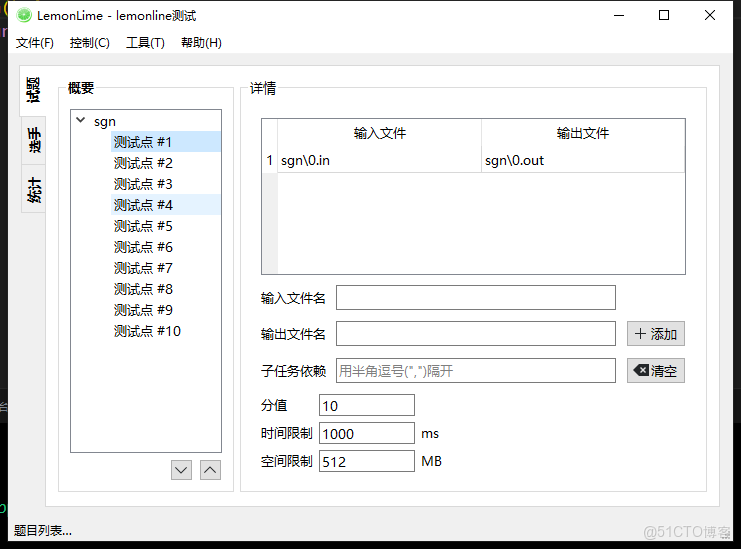Focus the 输入文件名 input field
Screen dimensions: 741x549
click(476, 298)
